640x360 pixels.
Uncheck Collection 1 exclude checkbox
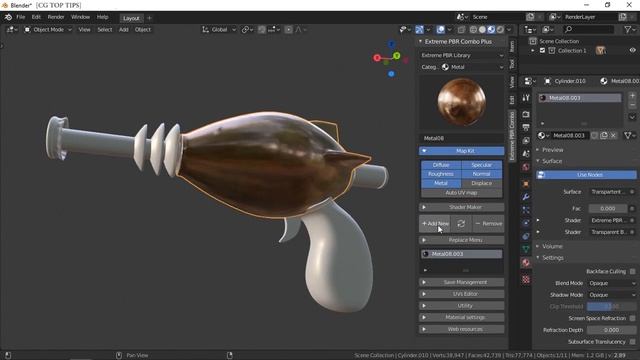pyautogui.click(x=542, y=51)
